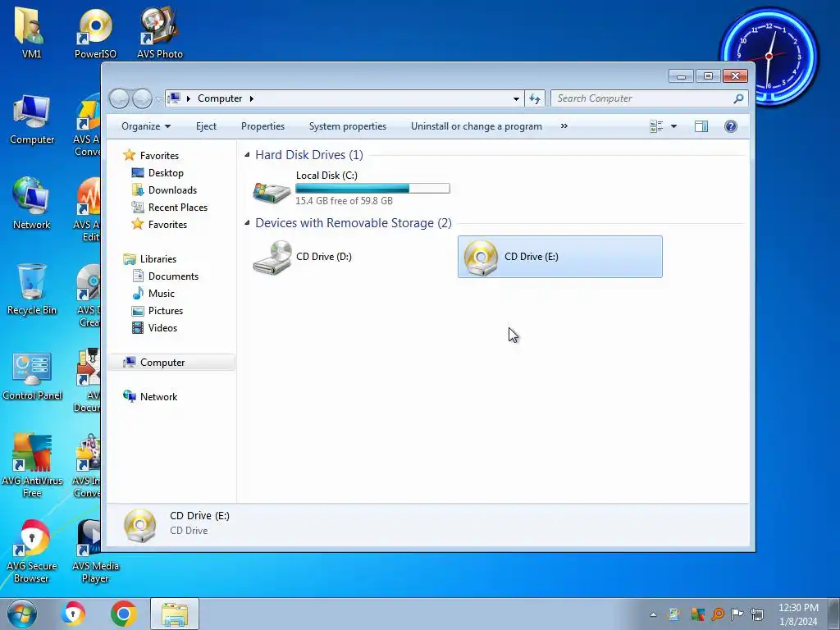Open the view options dropdown arrow
This screenshot has width=840, height=630.
(674, 126)
